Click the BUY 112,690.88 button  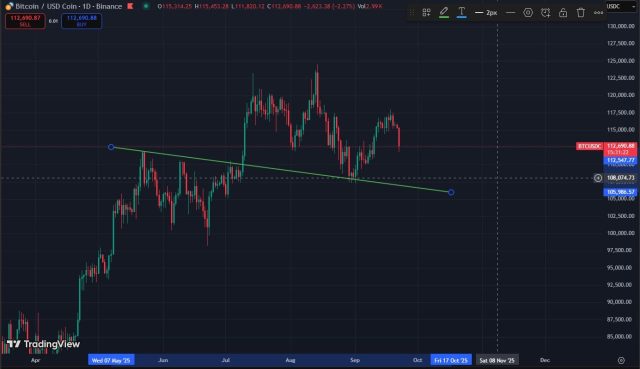click(x=82, y=21)
